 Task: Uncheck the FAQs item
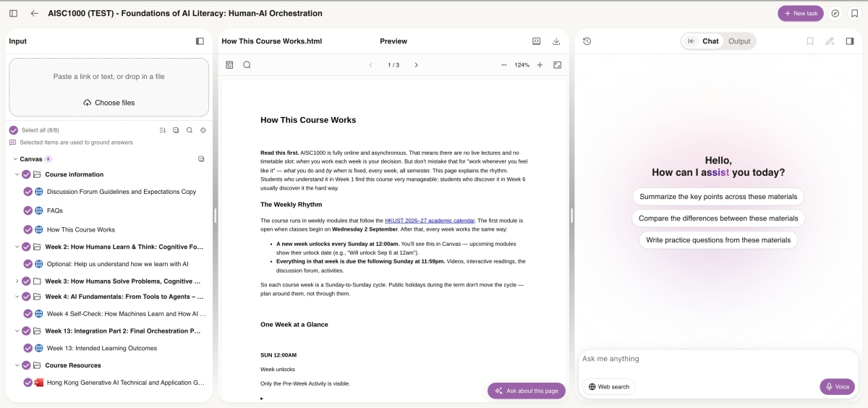click(x=28, y=211)
